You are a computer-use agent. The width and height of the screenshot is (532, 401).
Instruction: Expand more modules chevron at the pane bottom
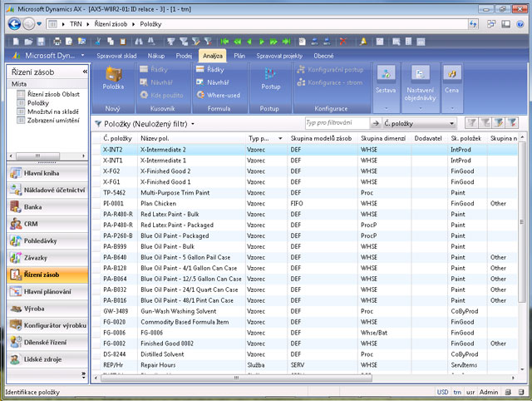[x=83, y=374]
